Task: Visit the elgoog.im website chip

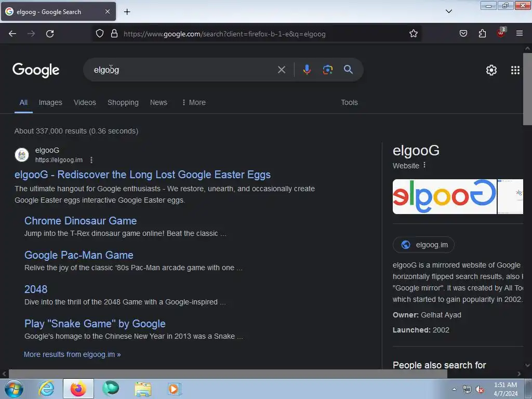Action: (423, 245)
